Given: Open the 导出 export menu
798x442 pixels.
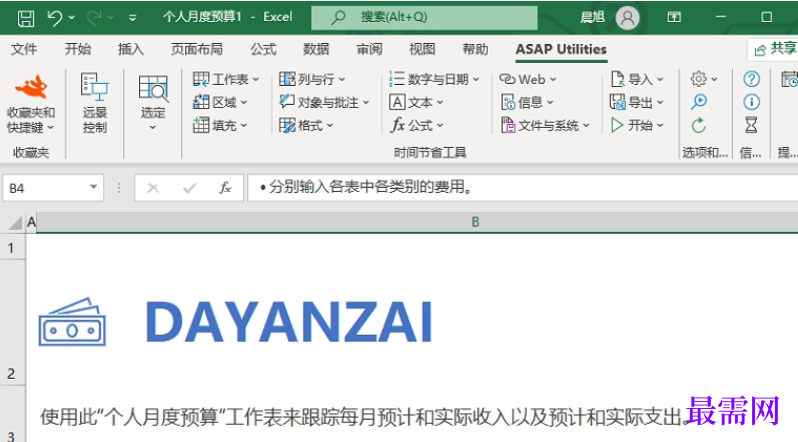Looking at the screenshot, I should pos(637,102).
